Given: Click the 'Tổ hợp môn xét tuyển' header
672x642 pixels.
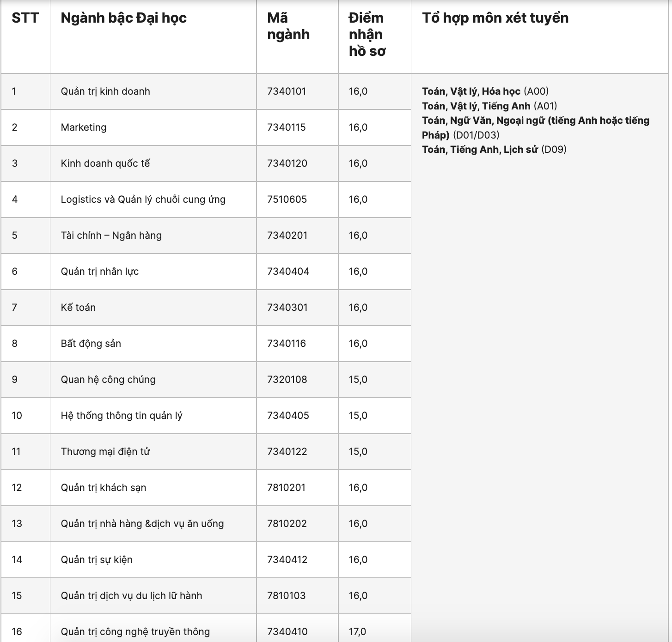Looking at the screenshot, I should click(x=495, y=18).
